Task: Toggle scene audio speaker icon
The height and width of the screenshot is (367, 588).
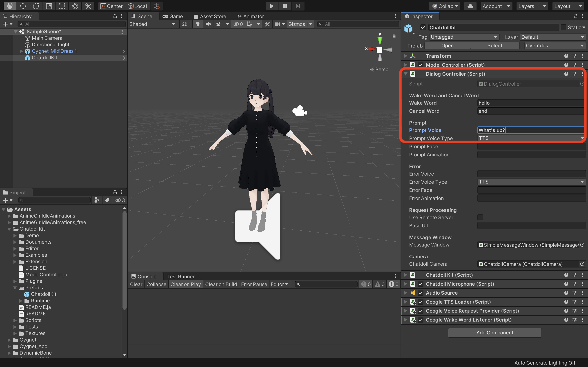Action: click(x=208, y=24)
